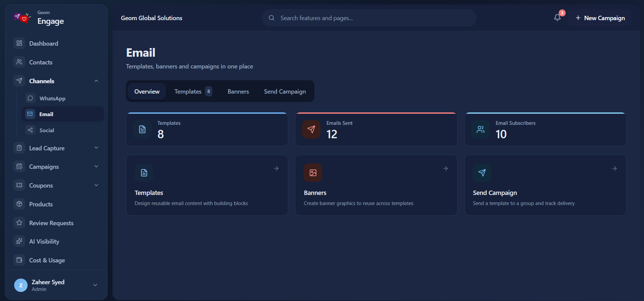
Task: Switch to the Templates tab
Action: pos(193,91)
